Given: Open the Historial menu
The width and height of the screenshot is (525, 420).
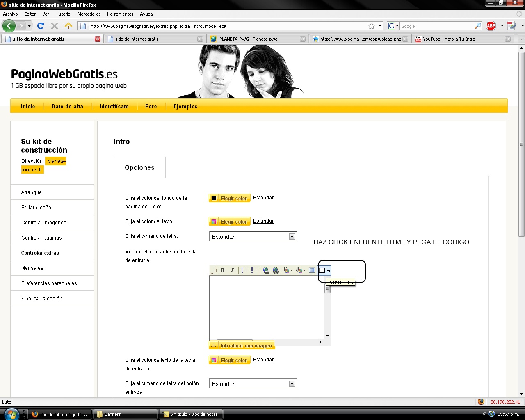Looking at the screenshot, I should (x=63, y=14).
